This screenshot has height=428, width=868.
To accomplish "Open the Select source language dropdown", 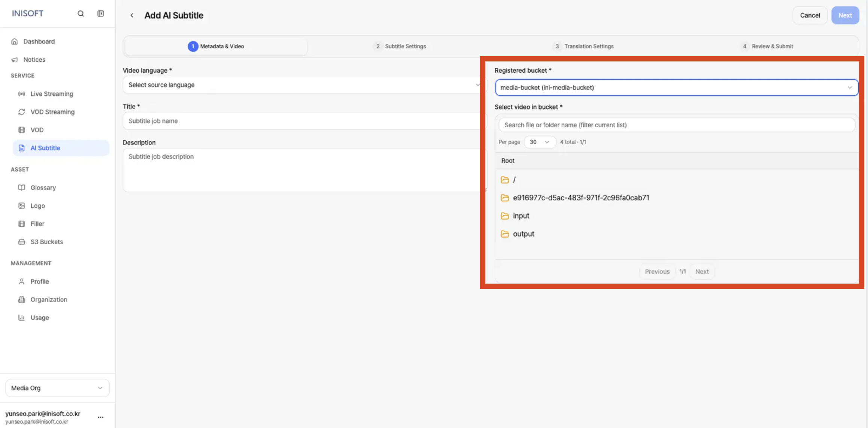I will 303,85.
